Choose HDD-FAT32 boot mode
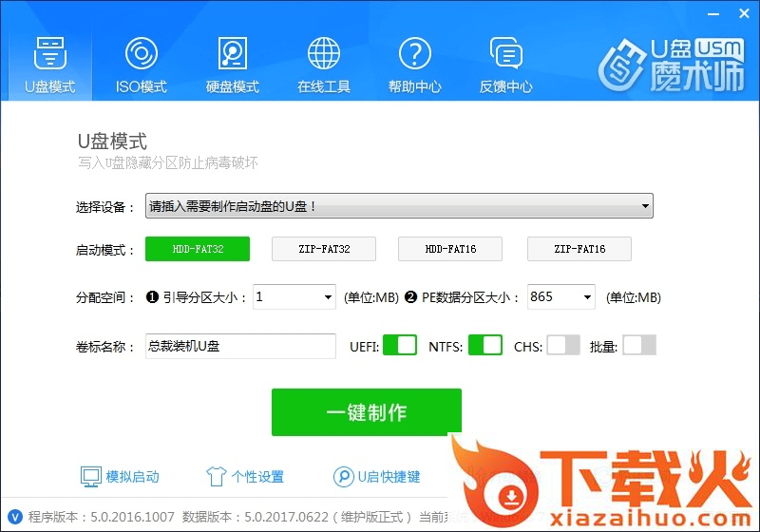Image resolution: width=760 pixels, height=532 pixels. 198,249
